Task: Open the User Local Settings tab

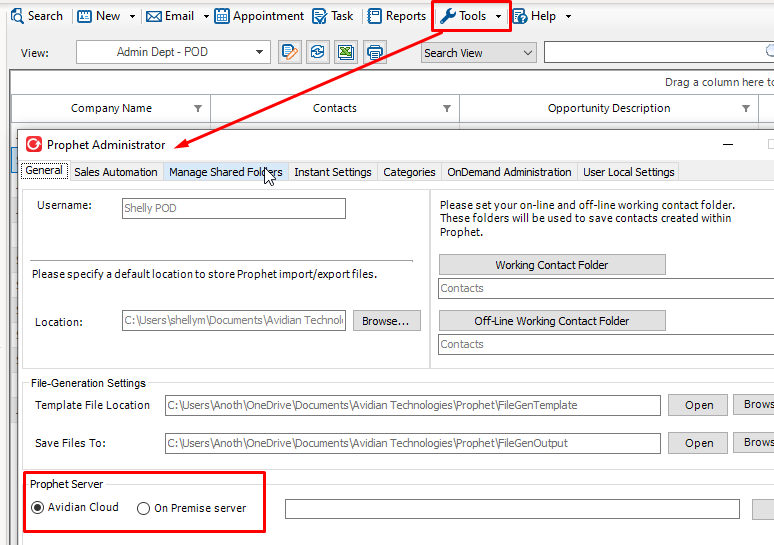Action: coord(628,172)
